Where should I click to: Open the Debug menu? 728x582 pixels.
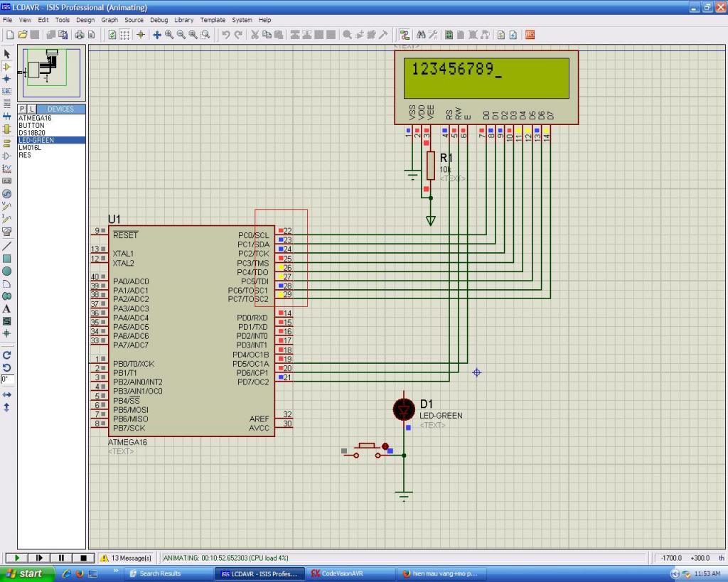pyautogui.click(x=159, y=20)
